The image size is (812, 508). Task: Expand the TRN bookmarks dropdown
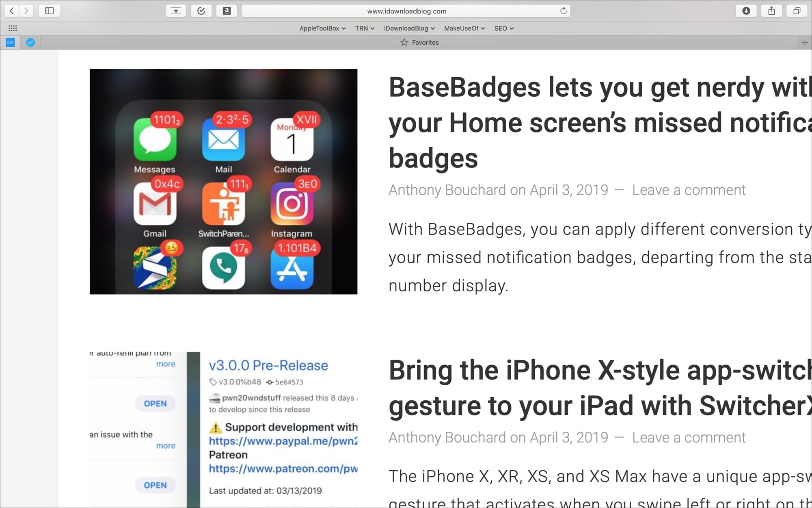click(x=364, y=28)
